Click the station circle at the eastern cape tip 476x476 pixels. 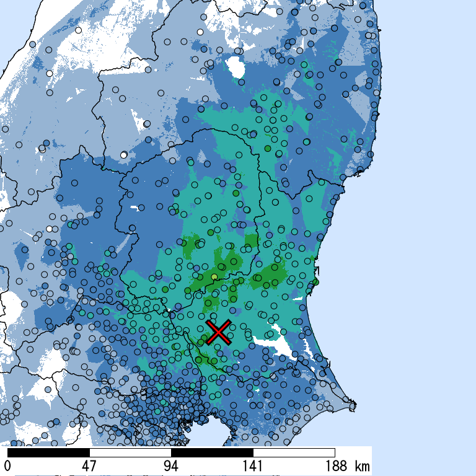(x=353, y=407)
